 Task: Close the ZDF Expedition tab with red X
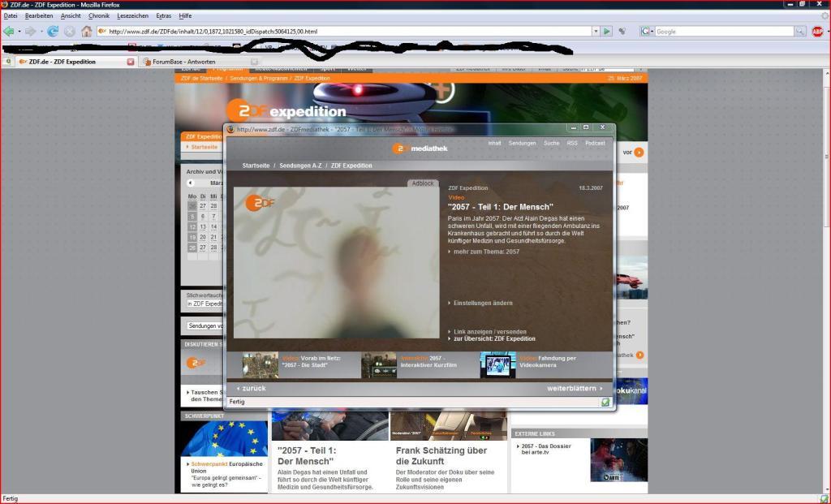point(131,62)
